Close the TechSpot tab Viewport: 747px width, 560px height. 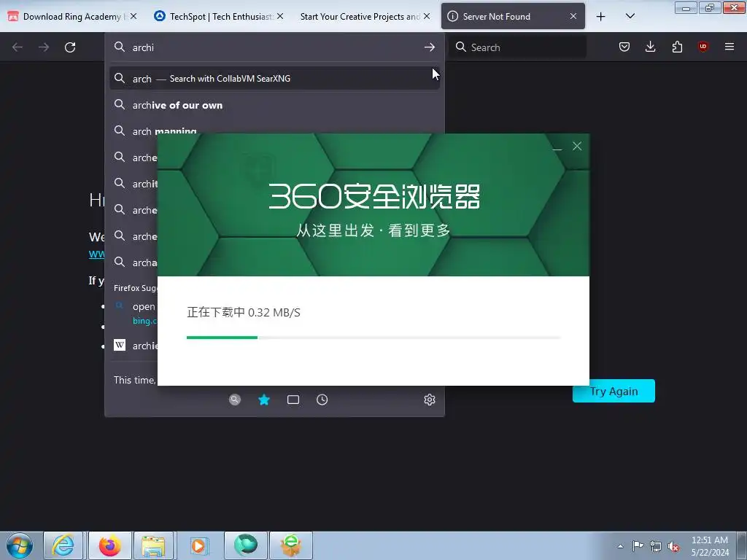coord(280,16)
